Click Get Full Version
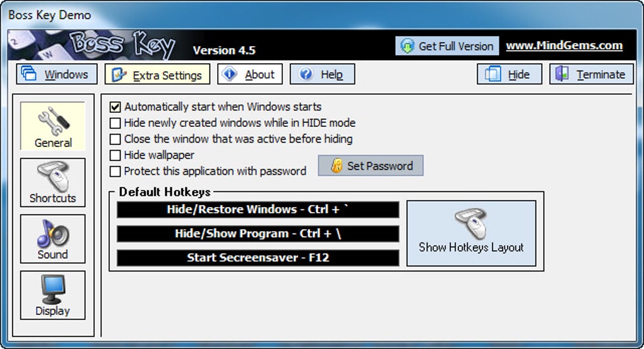Image resolution: width=644 pixels, height=349 pixels. click(447, 46)
